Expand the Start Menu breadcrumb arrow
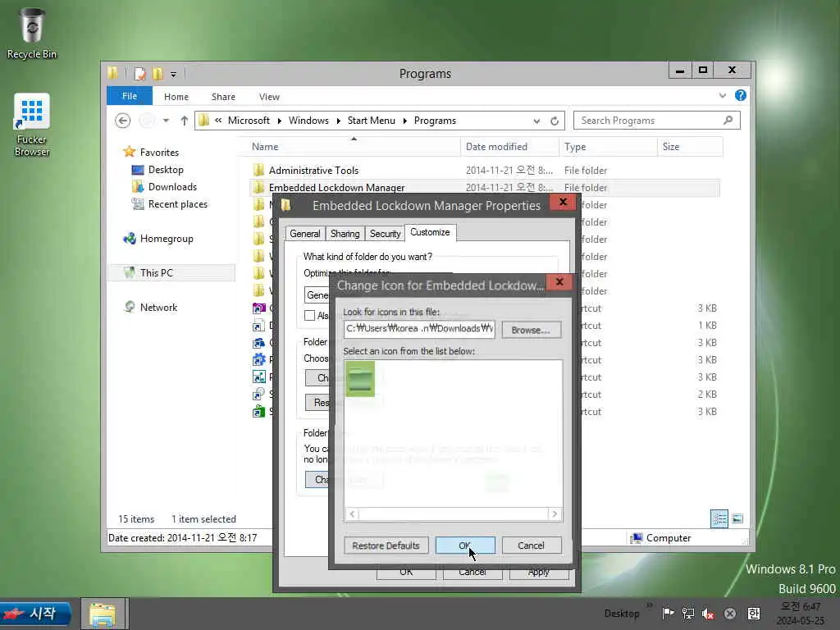 (x=404, y=121)
